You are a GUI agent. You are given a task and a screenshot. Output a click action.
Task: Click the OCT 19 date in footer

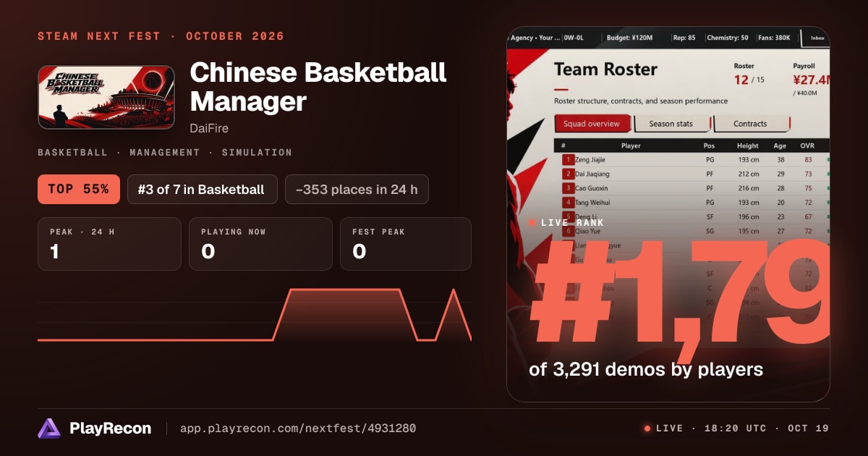tap(809, 428)
